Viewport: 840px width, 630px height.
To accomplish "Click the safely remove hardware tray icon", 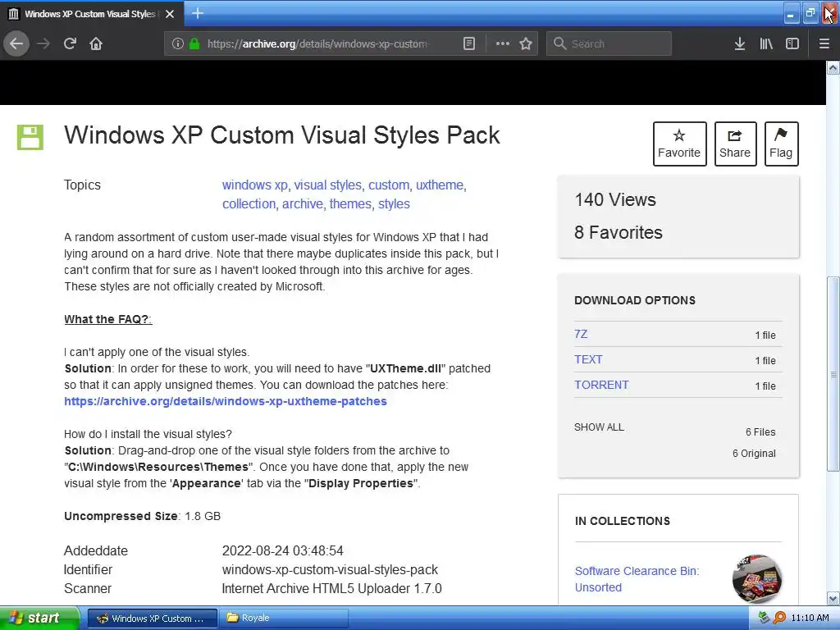I will [x=765, y=619].
